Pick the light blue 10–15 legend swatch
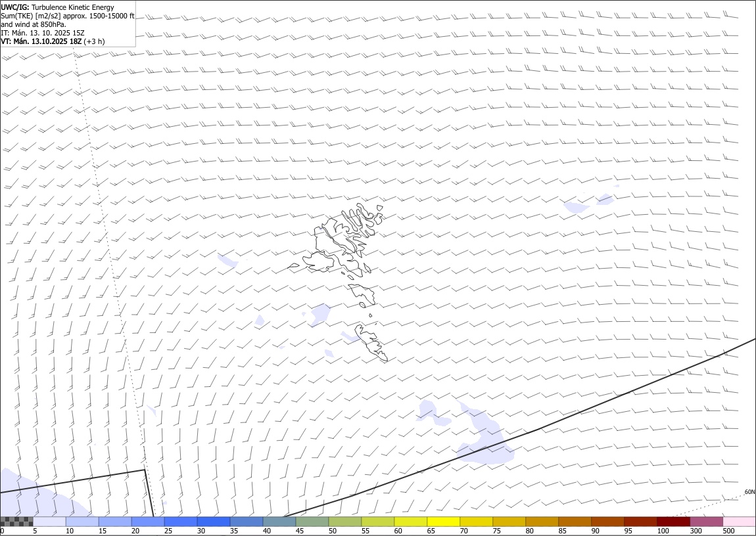 click(x=82, y=522)
